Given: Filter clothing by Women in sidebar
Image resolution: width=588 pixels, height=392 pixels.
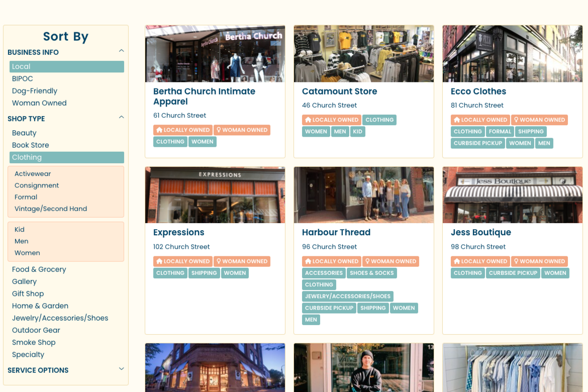Looking at the screenshot, I should (x=27, y=253).
